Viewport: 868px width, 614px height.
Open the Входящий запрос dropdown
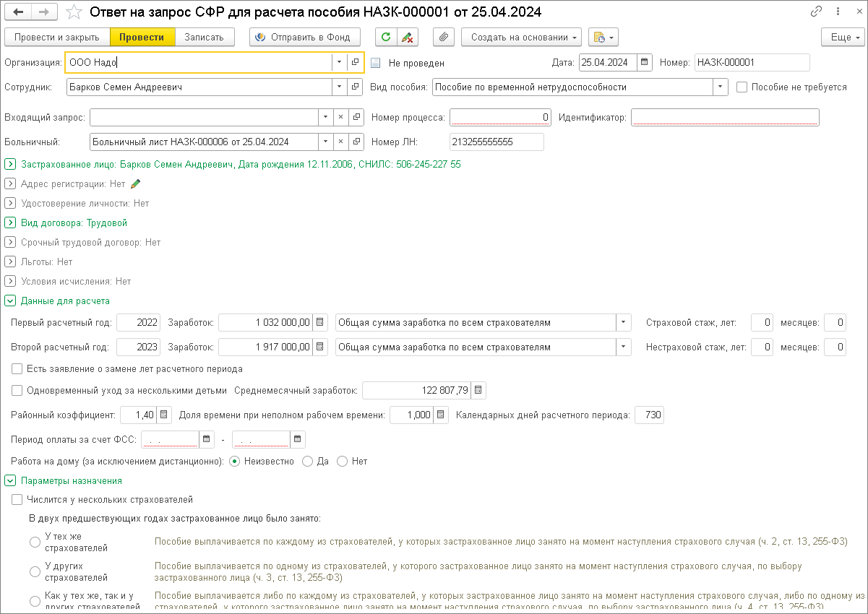coord(325,117)
